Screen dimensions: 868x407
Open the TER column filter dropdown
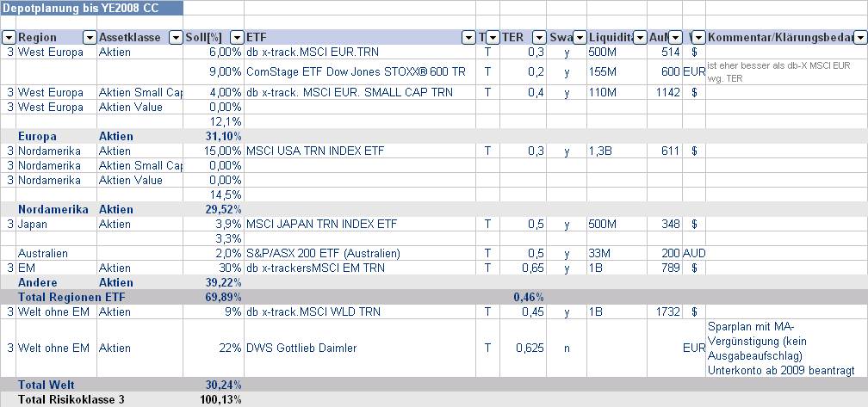tap(538, 38)
